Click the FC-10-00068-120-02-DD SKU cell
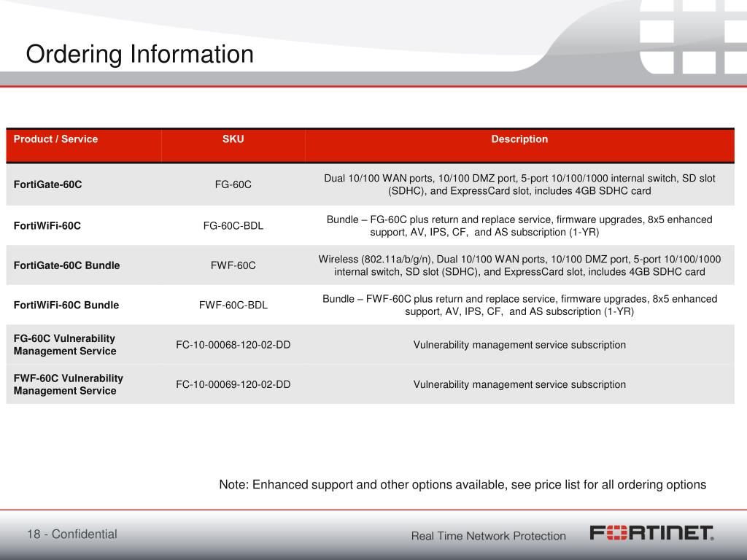 (233, 345)
